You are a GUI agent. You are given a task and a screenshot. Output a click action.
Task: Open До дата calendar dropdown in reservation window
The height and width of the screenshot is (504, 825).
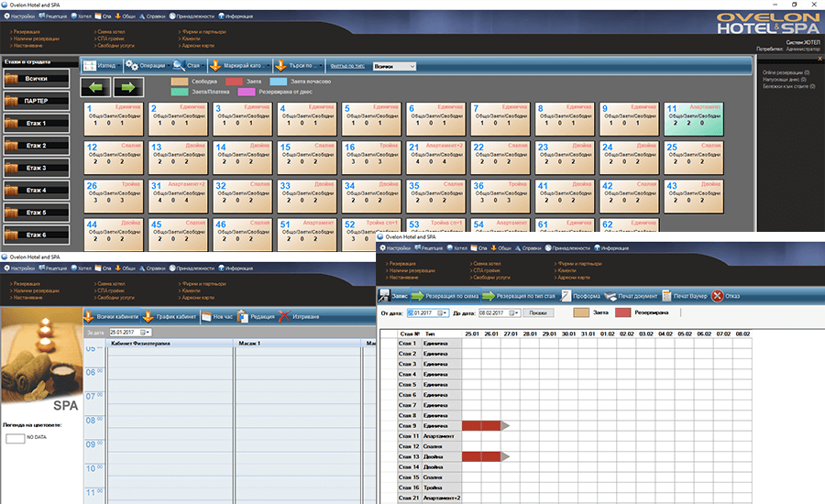pyautogui.click(x=514, y=313)
